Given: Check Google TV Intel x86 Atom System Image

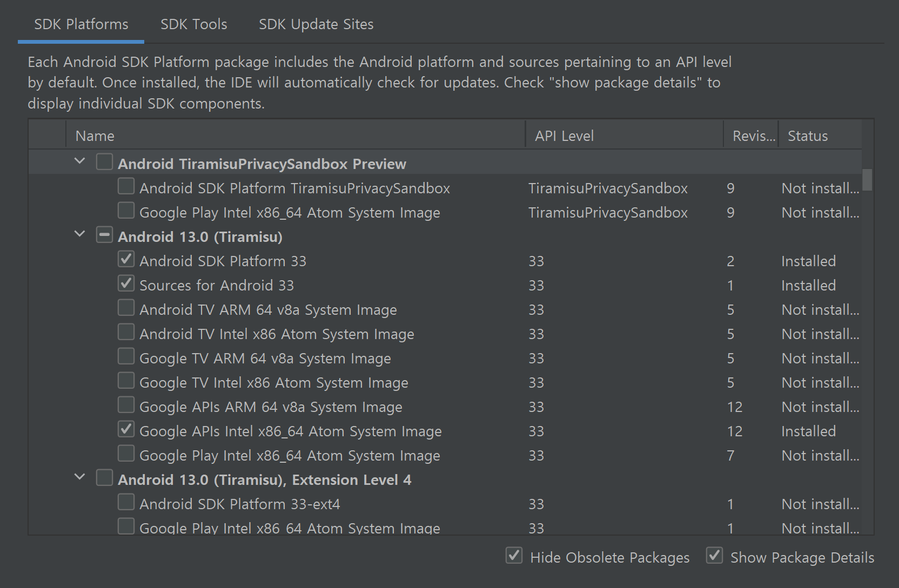Looking at the screenshot, I should click(126, 381).
